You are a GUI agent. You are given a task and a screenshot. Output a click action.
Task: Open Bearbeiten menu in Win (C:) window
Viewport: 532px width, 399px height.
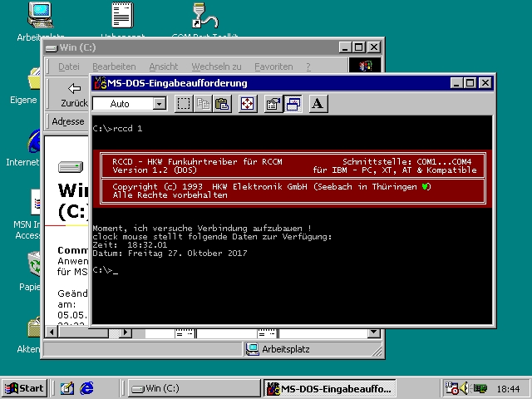(x=114, y=66)
